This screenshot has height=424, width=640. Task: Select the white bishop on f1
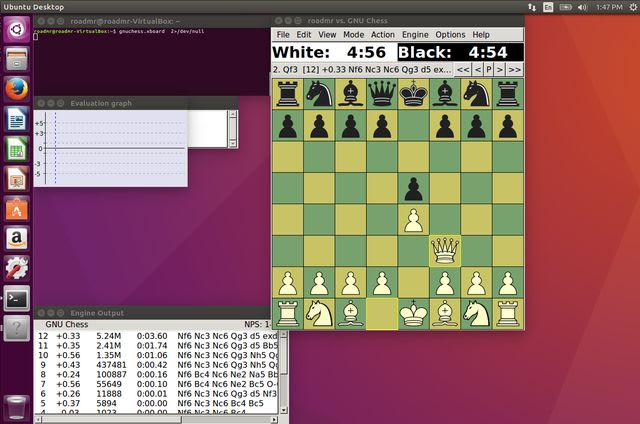click(445, 314)
